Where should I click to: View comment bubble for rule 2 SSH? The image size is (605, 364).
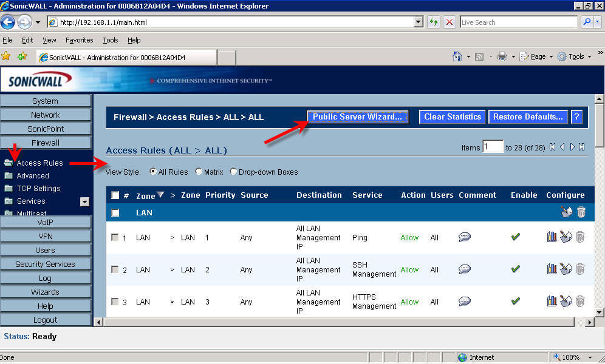pyautogui.click(x=465, y=269)
